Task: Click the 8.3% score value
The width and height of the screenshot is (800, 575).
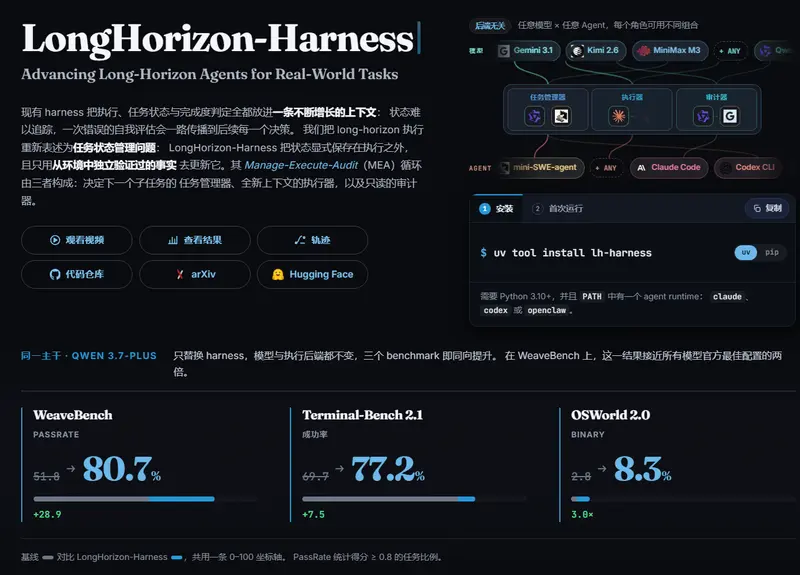Action: [x=643, y=469]
